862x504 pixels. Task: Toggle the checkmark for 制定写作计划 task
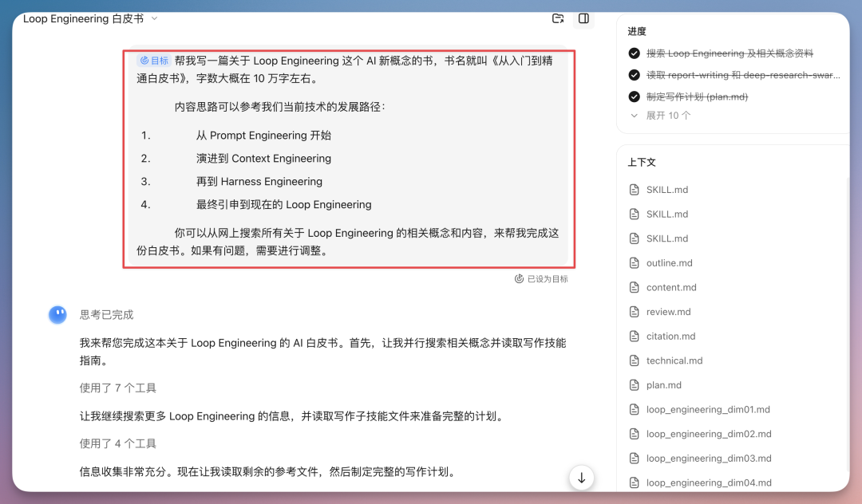(x=634, y=96)
